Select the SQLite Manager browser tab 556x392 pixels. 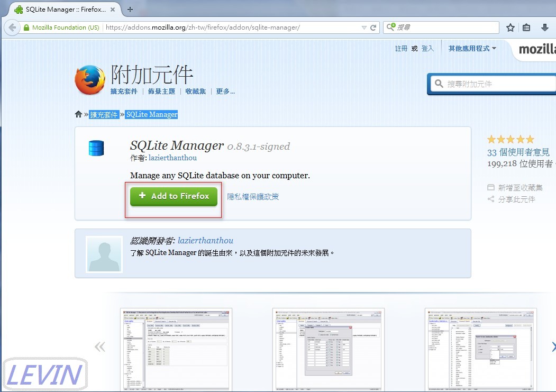pyautogui.click(x=64, y=10)
